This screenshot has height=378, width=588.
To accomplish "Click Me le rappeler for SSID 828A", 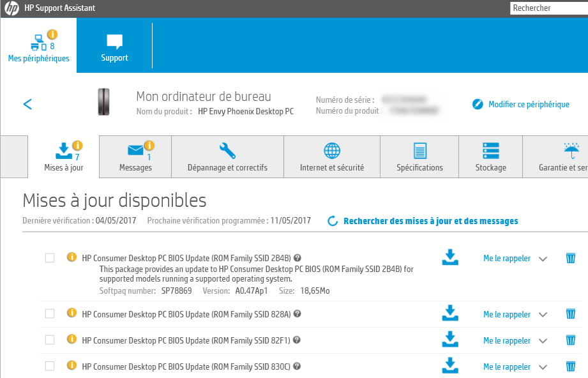I will pyautogui.click(x=506, y=314).
